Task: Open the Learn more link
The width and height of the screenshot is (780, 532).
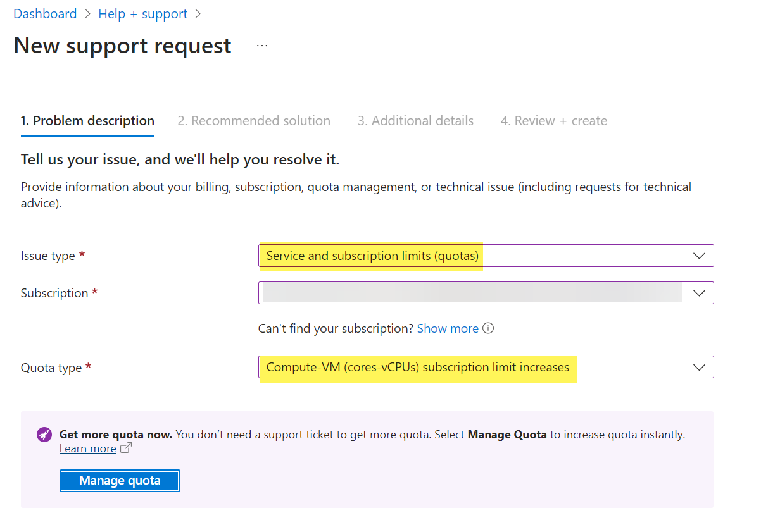Action: click(87, 448)
